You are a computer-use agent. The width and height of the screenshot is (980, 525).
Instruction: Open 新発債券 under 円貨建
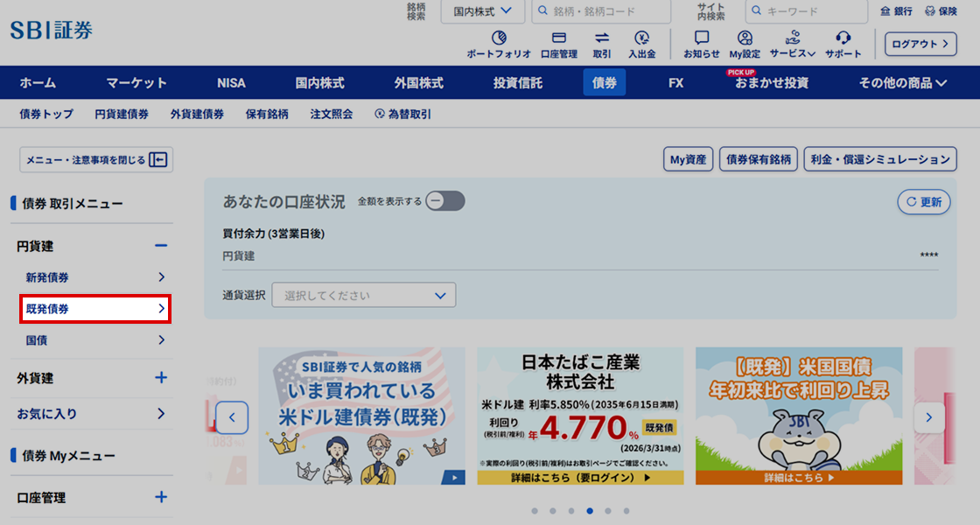pyautogui.click(x=95, y=276)
